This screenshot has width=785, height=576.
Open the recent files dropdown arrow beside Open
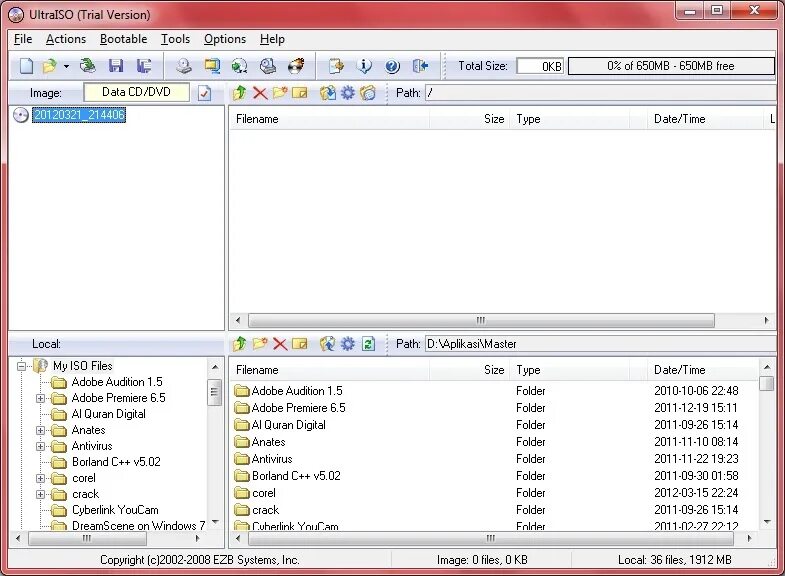pos(66,66)
